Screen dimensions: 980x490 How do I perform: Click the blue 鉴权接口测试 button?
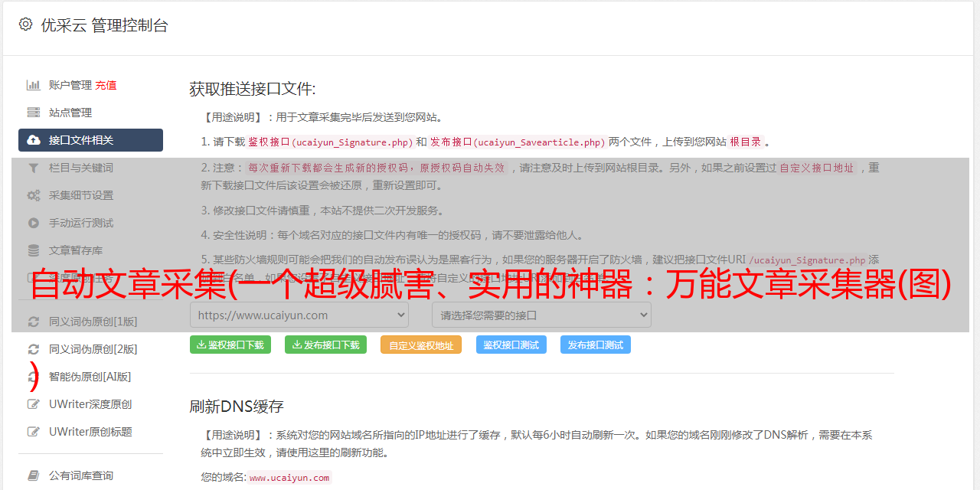[x=511, y=345]
